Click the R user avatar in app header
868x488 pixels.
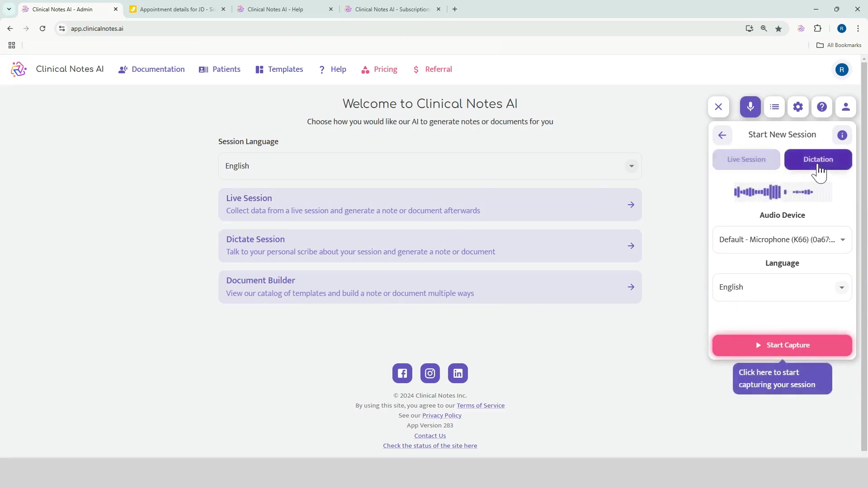point(842,70)
